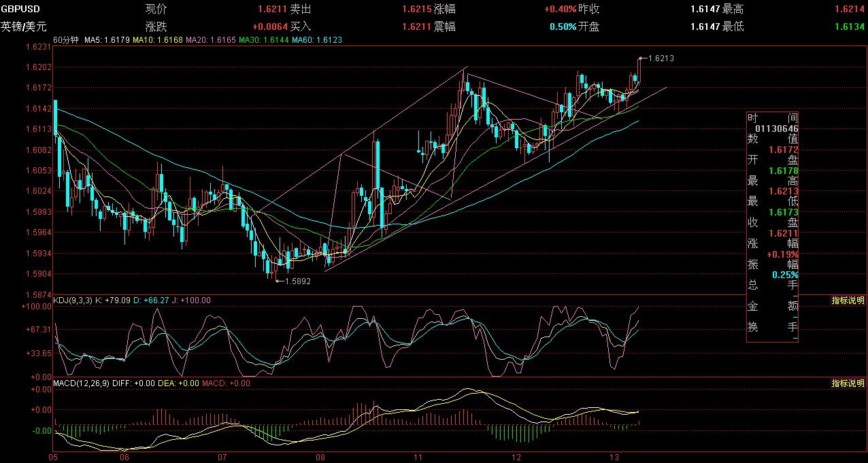Click the MA10: 1.6168 indicator label

pyautogui.click(x=157, y=41)
